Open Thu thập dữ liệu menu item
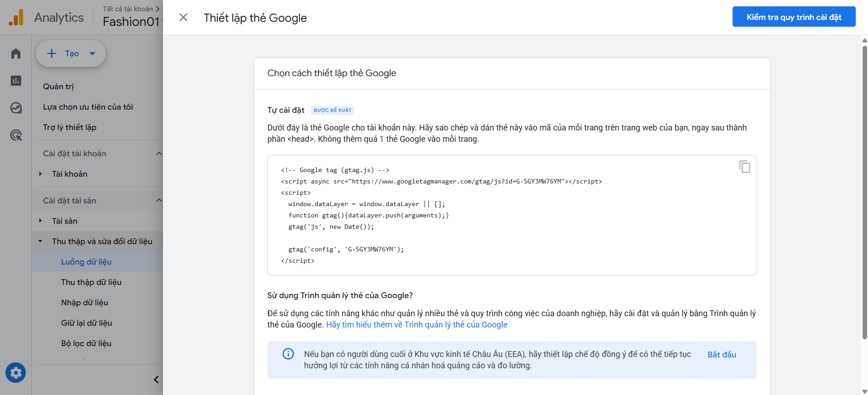868x395 pixels. point(91,282)
